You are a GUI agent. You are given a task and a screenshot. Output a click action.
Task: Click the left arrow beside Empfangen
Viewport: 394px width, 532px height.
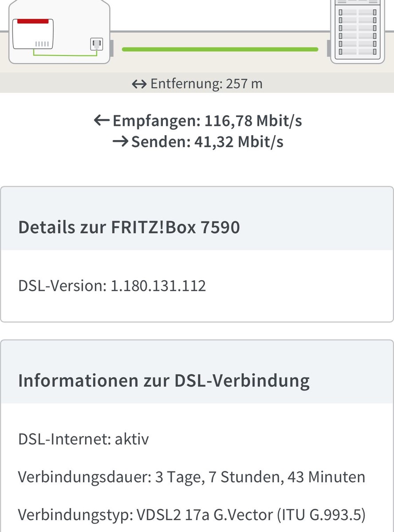click(x=102, y=120)
